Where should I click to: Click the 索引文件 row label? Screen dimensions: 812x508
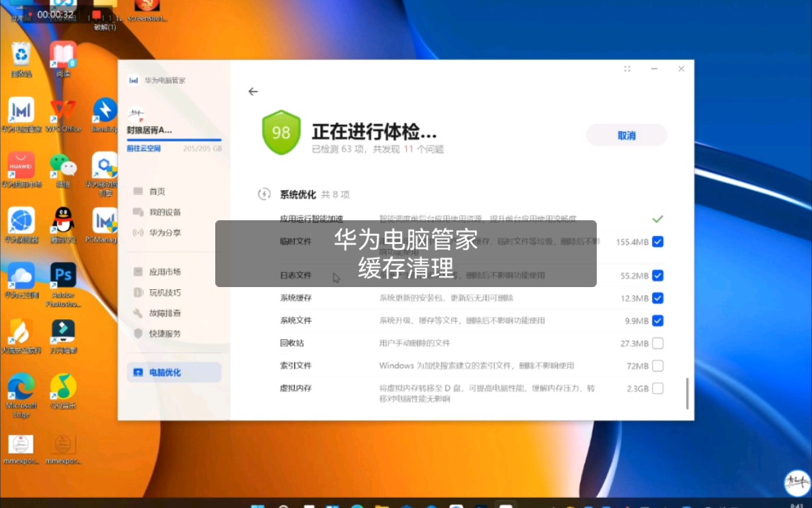point(296,366)
